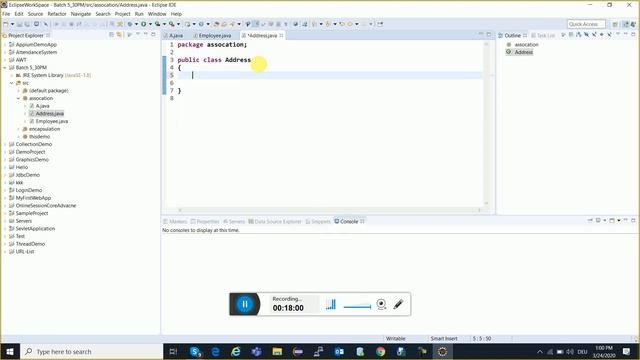Collapse the src folder node
The height and width of the screenshot is (360, 640).
(x=11, y=83)
